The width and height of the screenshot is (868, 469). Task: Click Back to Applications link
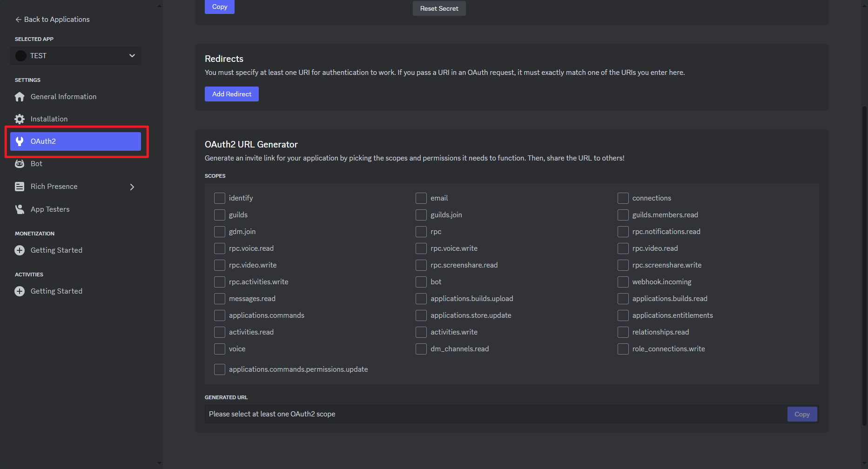click(52, 20)
